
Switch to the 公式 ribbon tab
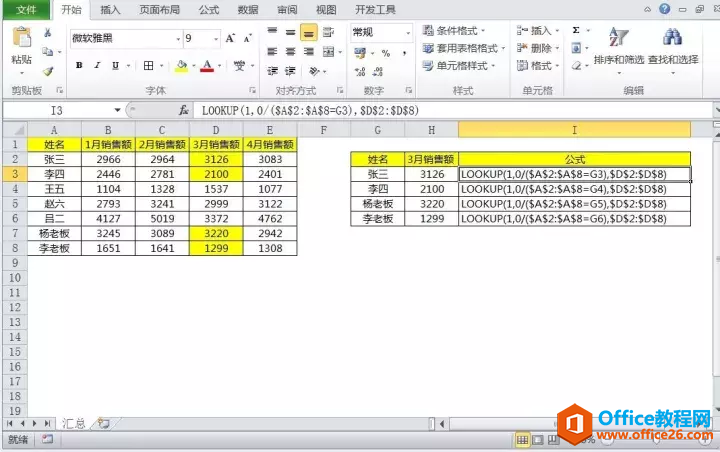(x=209, y=10)
